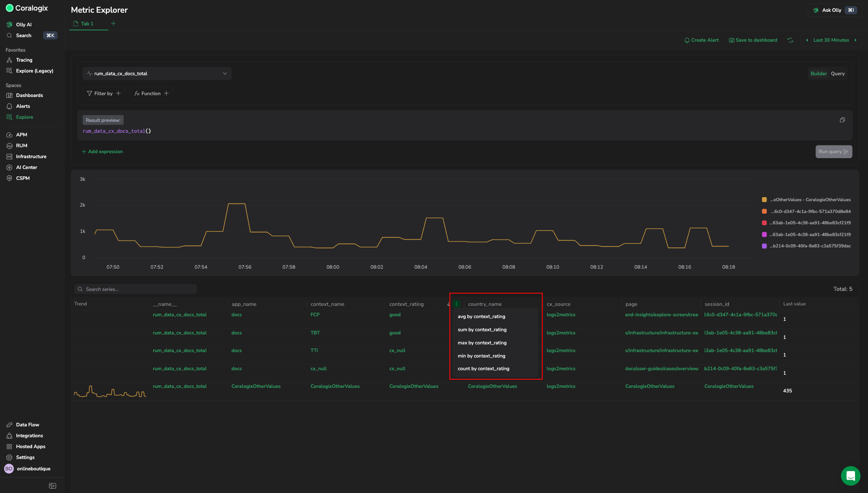Viewport: 868px width, 493px height.
Task: Open onlineboutique account avatar
Action: click(x=9, y=469)
